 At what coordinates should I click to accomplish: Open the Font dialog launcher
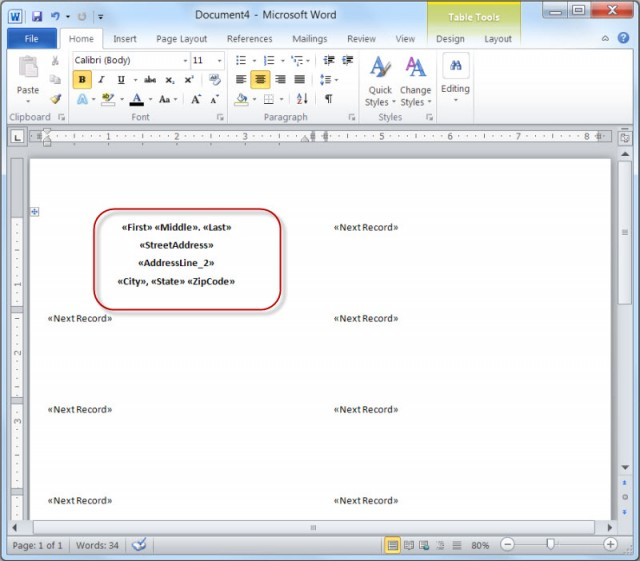pos(220,118)
